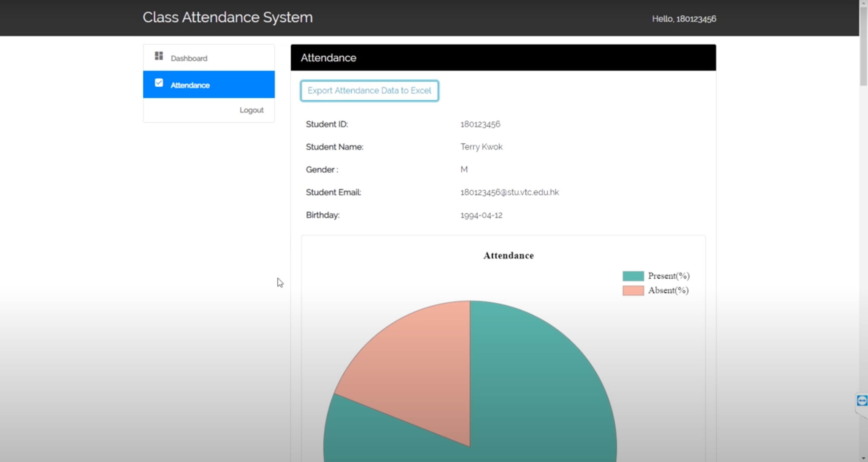Open the Dashboard menu item
Viewport: 868px width, 462px height.
[189, 58]
